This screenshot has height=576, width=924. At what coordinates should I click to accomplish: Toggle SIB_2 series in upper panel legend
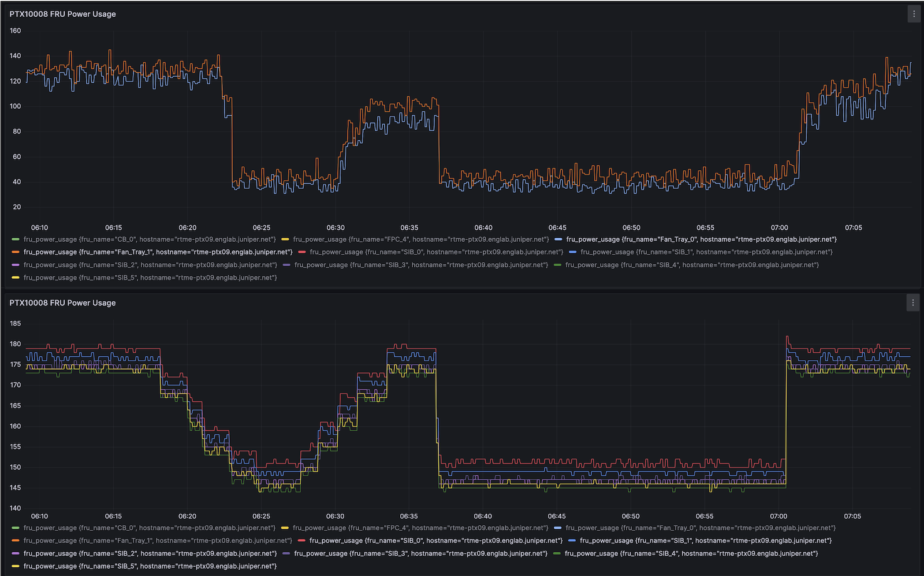point(150,264)
